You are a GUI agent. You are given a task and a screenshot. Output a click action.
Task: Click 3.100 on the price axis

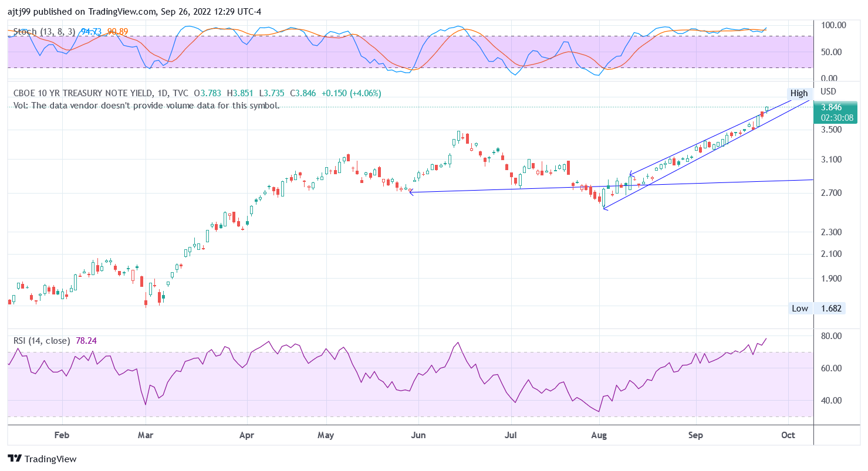832,159
